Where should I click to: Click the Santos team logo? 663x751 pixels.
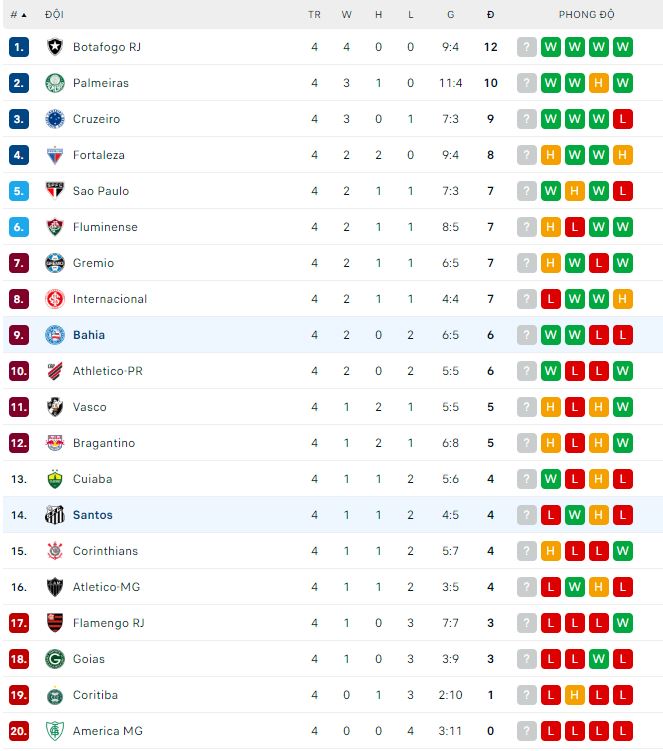pyautogui.click(x=55, y=515)
